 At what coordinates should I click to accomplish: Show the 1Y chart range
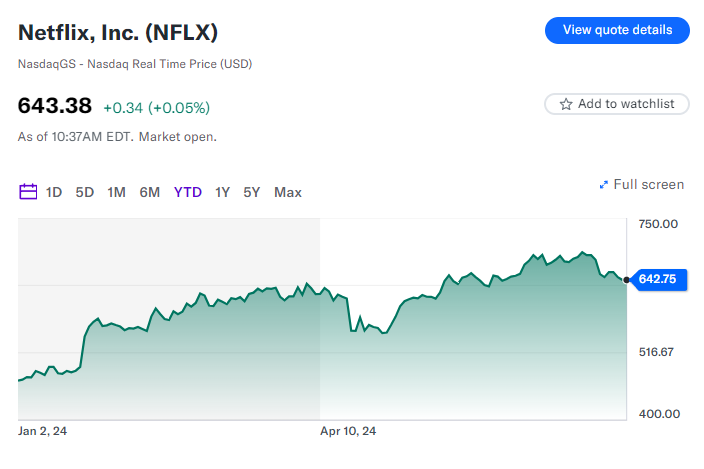222,192
